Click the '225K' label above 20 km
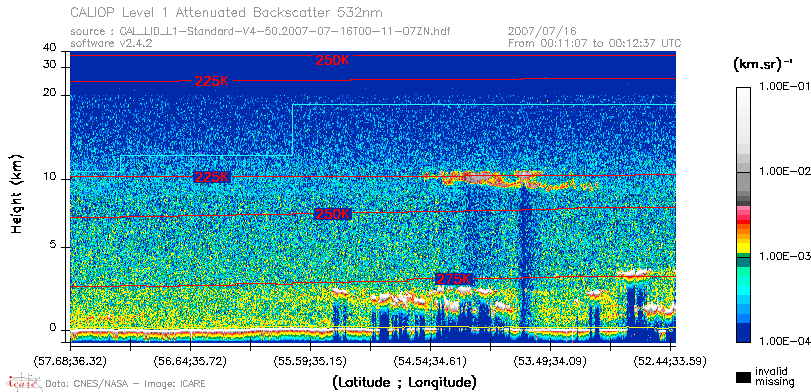Screen dimensions: 811x392 212,81
